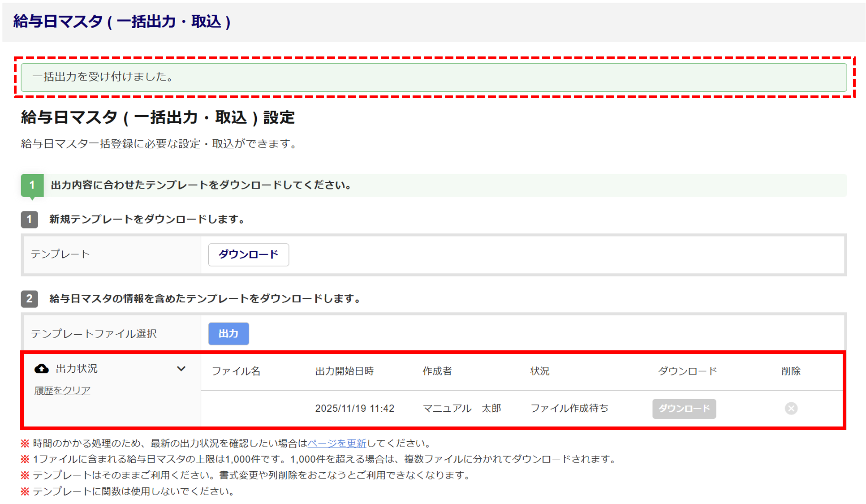Viewport: 866px width, 504px height.
Task: Click gray number 1 badge for new template
Action: point(30,220)
